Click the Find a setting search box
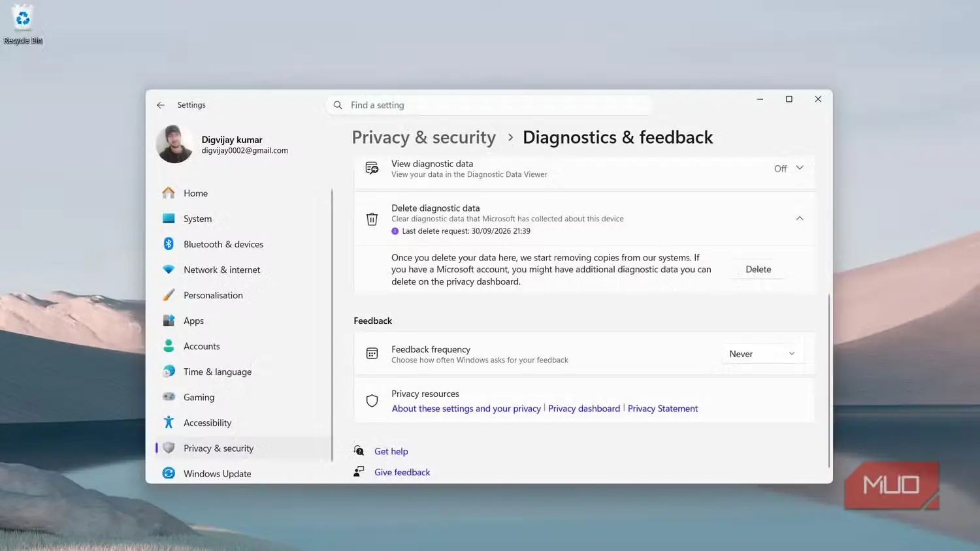This screenshot has height=551, width=980. coord(489,105)
